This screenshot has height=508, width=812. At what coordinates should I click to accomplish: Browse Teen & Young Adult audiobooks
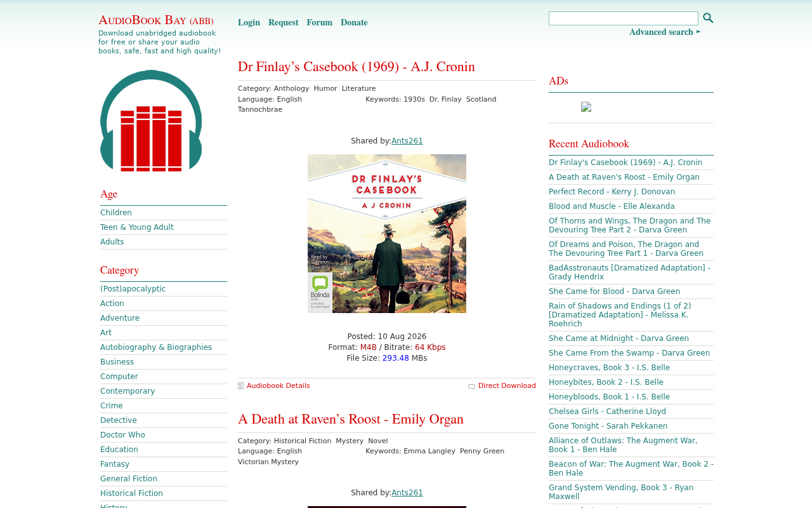pos(137,227)
